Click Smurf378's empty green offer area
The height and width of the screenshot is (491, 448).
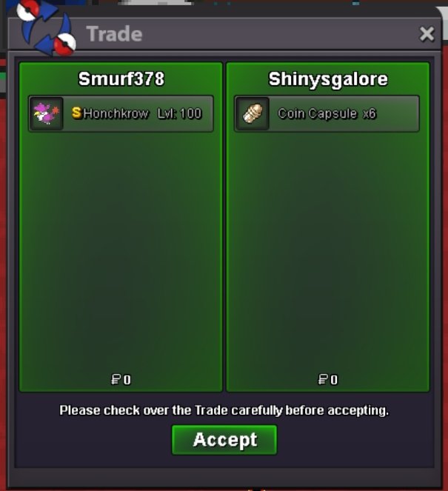click(121, 250)
